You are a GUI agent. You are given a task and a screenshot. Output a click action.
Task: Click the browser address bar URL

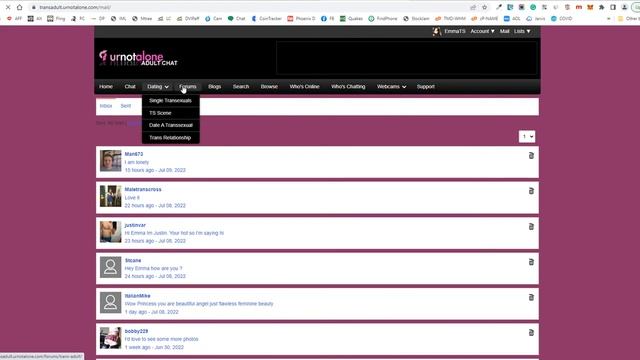(75, 7)
